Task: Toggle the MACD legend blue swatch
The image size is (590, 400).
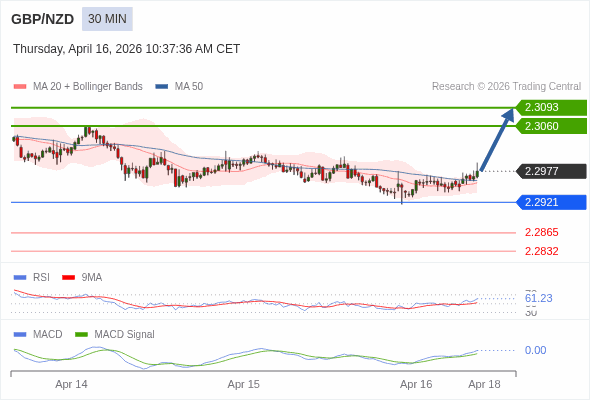Action: click(20, 335)
